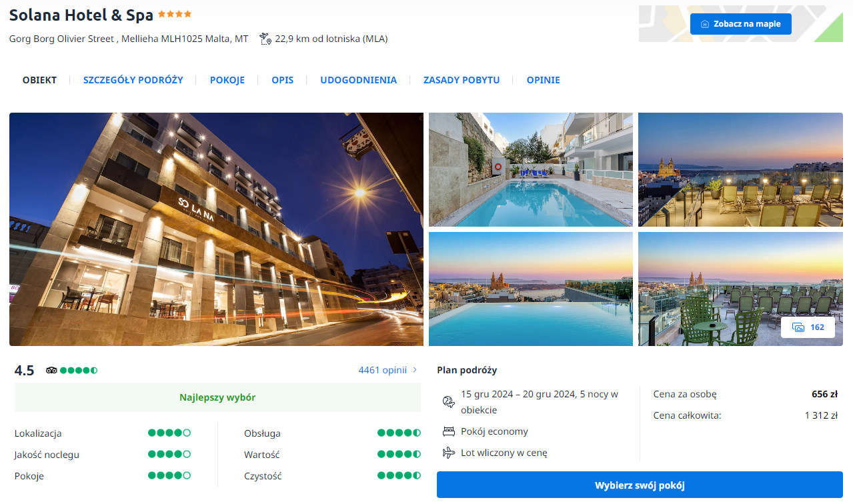
Task: Click the Obsługa rating circles
Action: pyautogui.click(x=399, y=433)
